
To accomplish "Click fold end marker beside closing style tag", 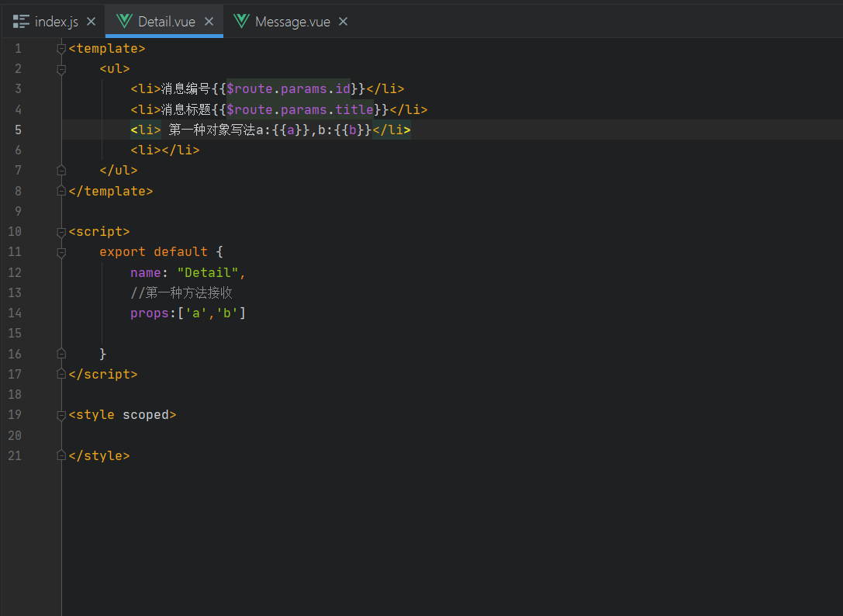I will point(62,455).
